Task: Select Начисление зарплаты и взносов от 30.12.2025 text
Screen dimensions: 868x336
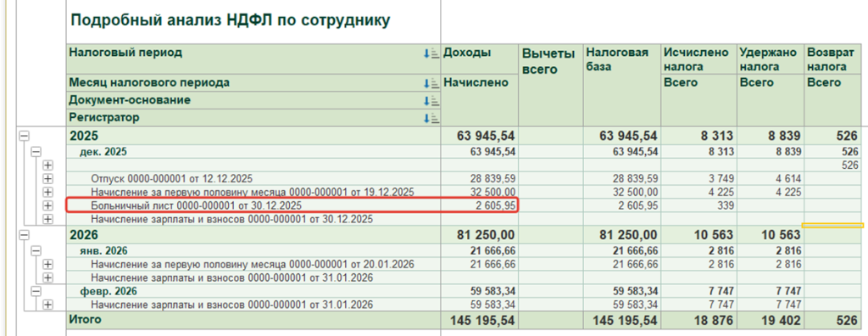Action: (232, 219)
